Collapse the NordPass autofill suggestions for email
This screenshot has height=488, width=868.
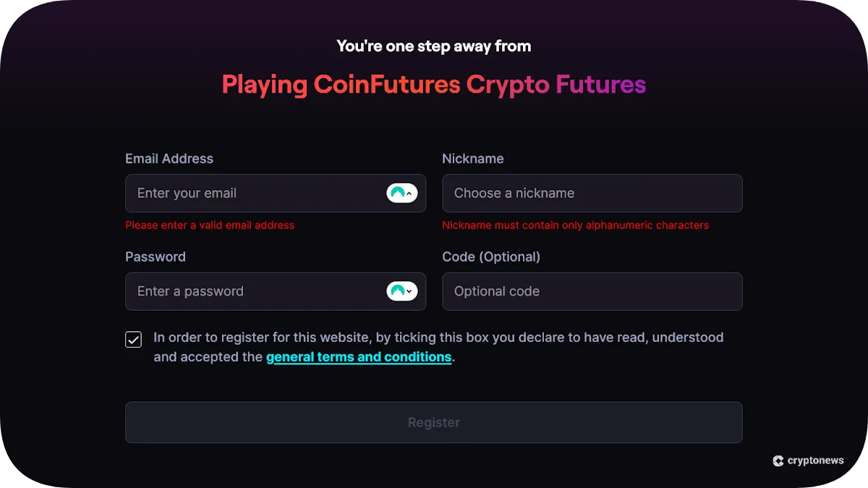409,193
